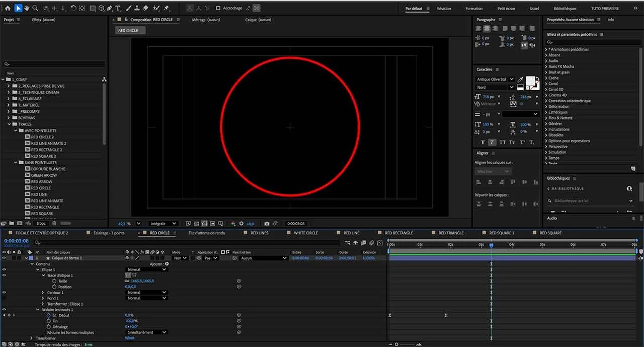This screenshot has height=347, width=644.
Task: Enable the stopwatch on the Début property
Action: [48, 316]
